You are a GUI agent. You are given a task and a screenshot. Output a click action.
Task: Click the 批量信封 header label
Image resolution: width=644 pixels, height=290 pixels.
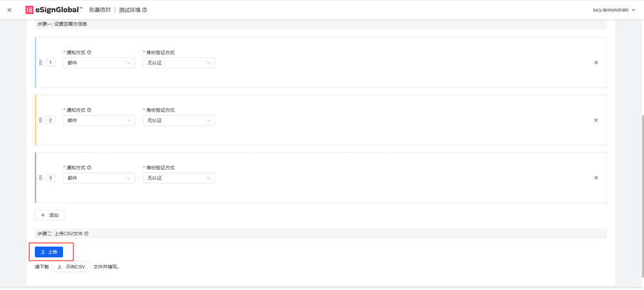pyautogui.click(x=100, y=10)
